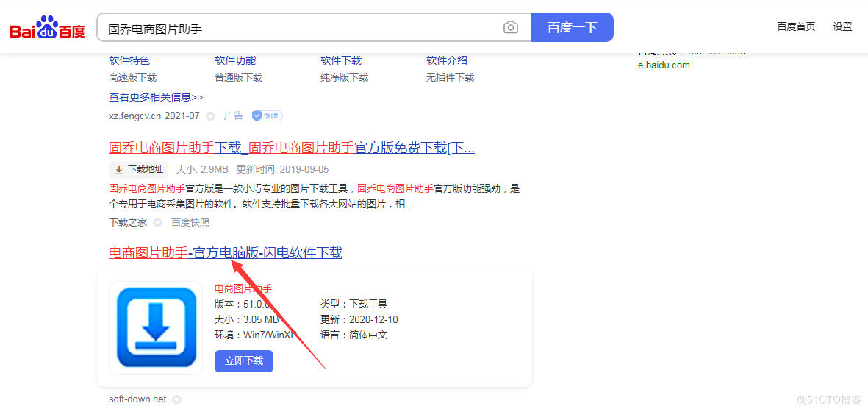The width and height of the screenshot is (868, 412).
Task: Click the 下载地址 button
Action: coord(138,169)
